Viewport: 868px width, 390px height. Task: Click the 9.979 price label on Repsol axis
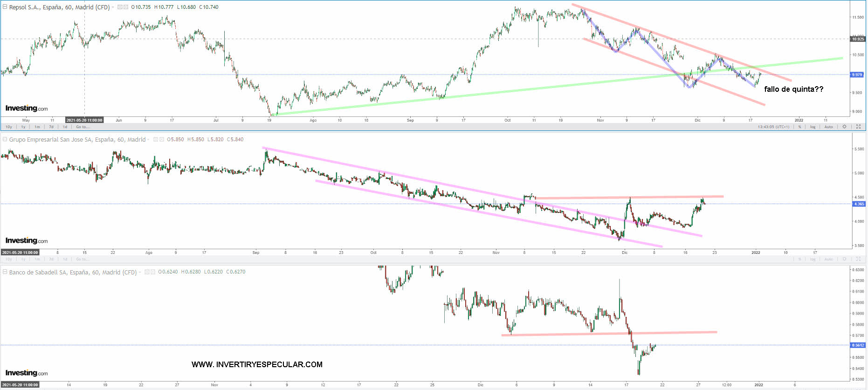click(x=857, y=75)
